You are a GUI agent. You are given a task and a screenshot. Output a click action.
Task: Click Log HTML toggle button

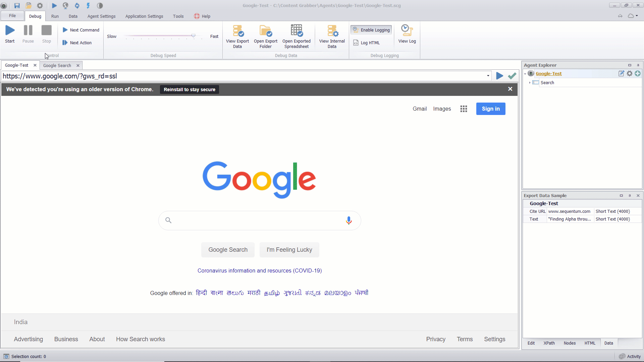coord(370,43)
